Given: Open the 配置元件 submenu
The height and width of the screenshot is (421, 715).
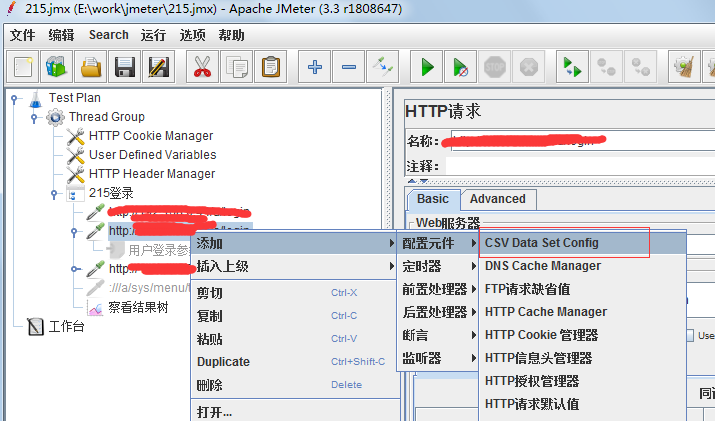Looking at the screenshot, I should click(439, 244).
